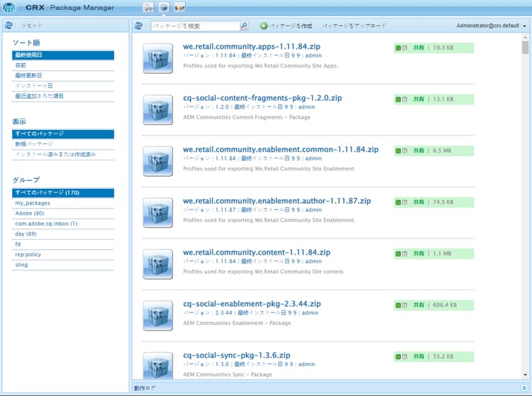Click the magnifier search icon
532x396 pixels.
244,26
